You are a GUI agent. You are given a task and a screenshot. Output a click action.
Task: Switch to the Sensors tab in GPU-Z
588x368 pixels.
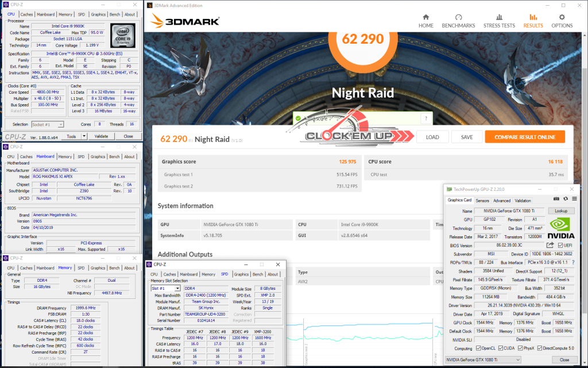coord(482,201)
